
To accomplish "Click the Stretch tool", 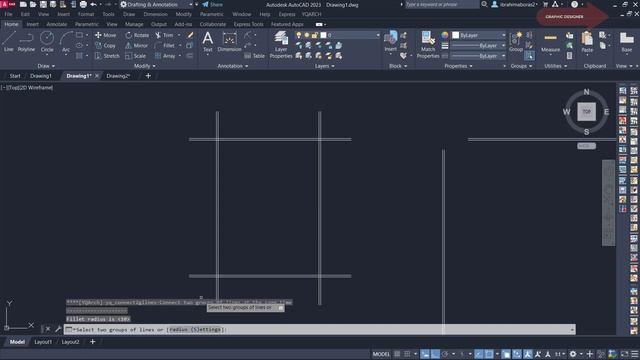I will coord(107,56).
